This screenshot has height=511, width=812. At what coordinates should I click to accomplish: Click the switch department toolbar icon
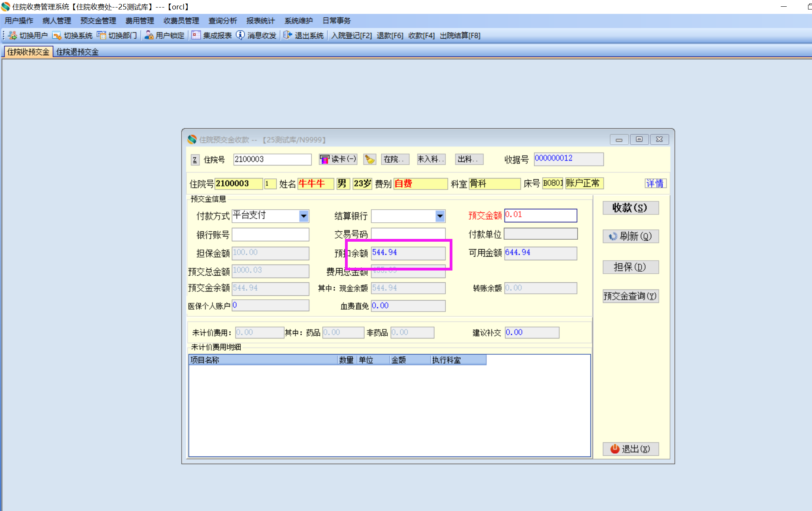click(102, 36)
